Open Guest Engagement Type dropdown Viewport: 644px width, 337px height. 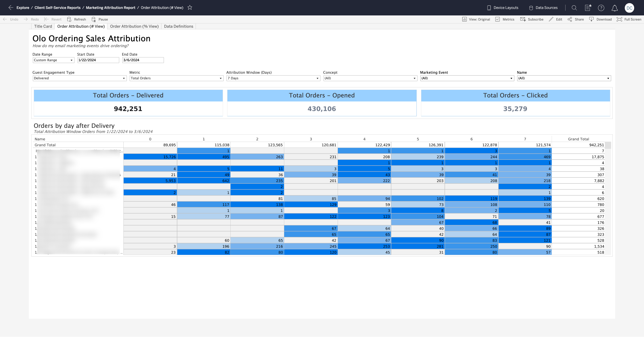(80, 78)
